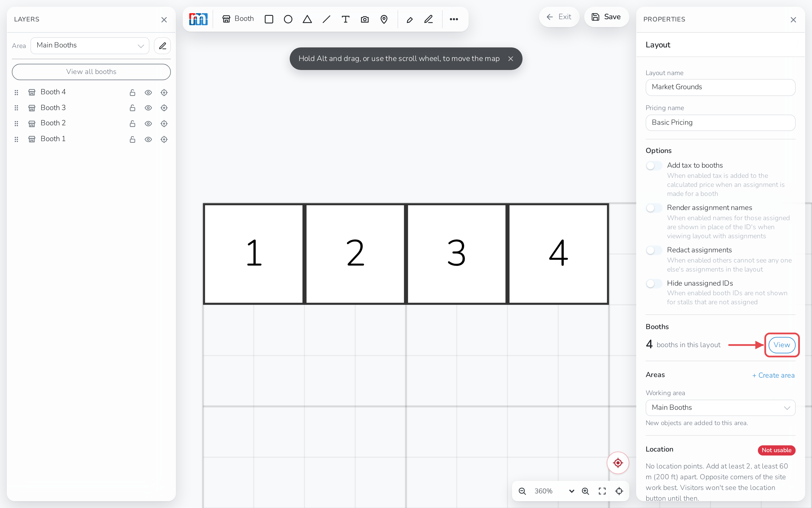812x508 pixels.
Task: Hide the Booth 4 layer
Action: tap(148, 92)
